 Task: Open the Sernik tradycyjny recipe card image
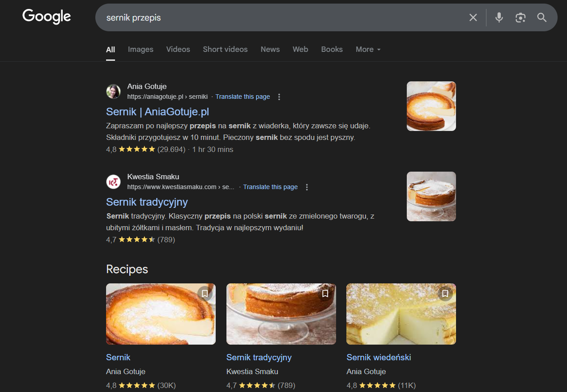pyautogui.click(x=281, y=314)
